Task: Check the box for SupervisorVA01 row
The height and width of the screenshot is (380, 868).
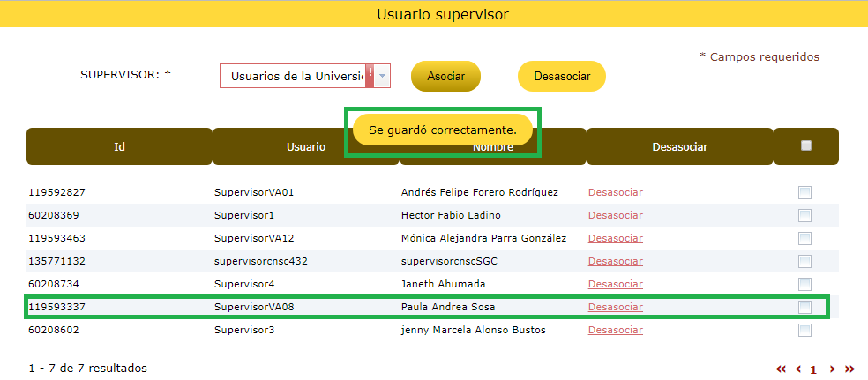Action: coord(804,192)
